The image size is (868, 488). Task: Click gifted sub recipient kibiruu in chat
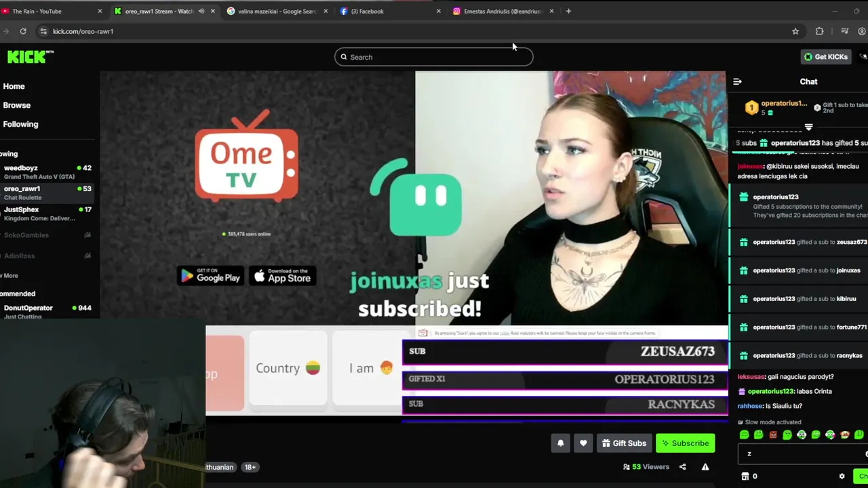846,299
